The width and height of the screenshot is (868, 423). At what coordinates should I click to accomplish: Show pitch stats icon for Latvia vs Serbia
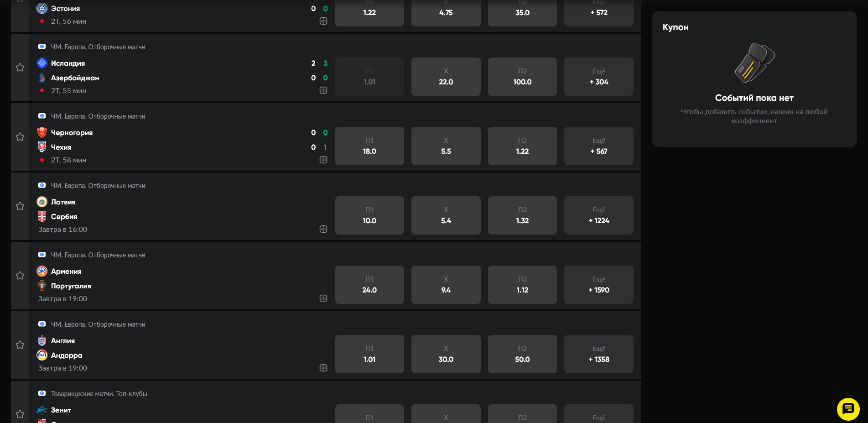pos(323,229)
